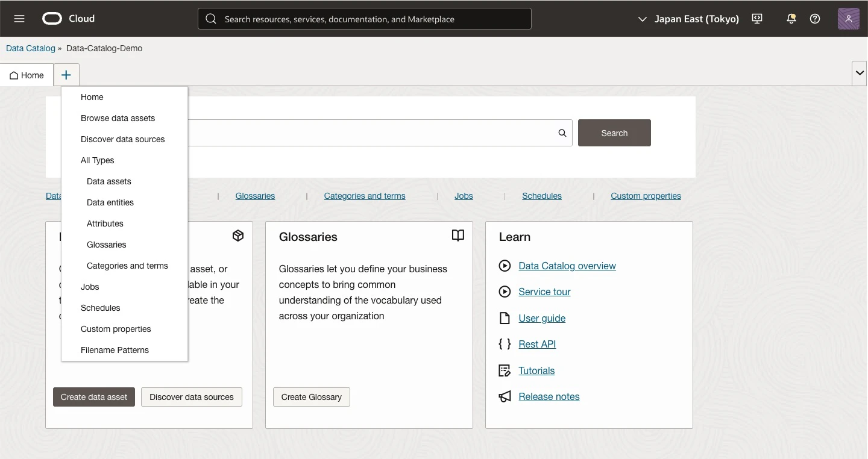Open the Japan East (Tokyo) region dropdown
This screenshot has height=459, width=868.
coord(688,19)
